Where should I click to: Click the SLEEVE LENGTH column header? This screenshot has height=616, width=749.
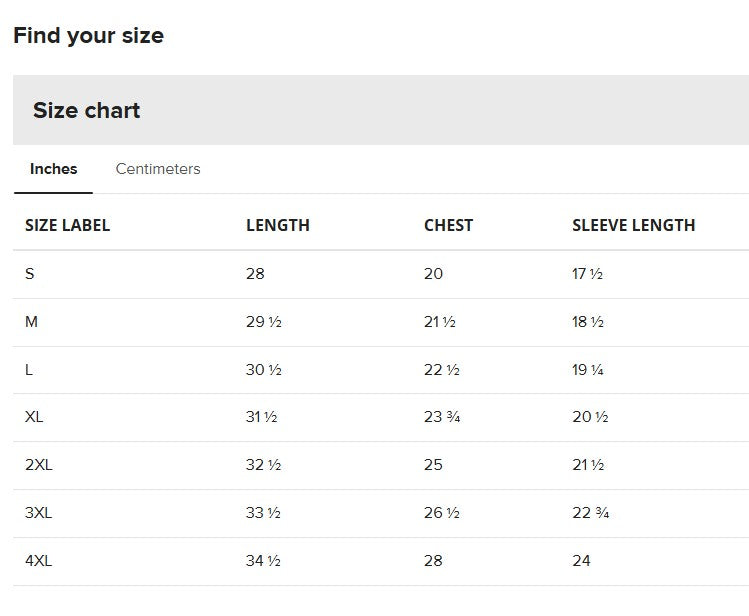[x=633, y=225]
